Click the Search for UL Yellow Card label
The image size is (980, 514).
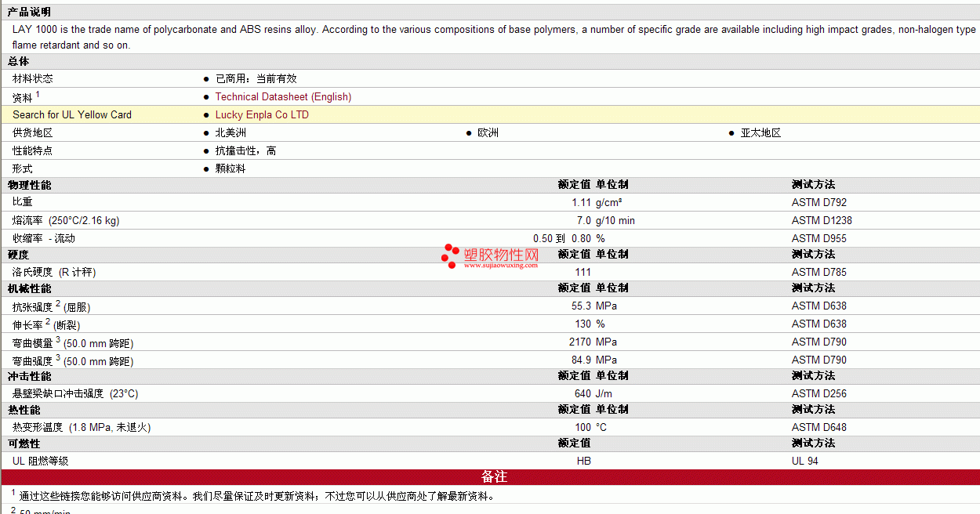coord(72,115)
